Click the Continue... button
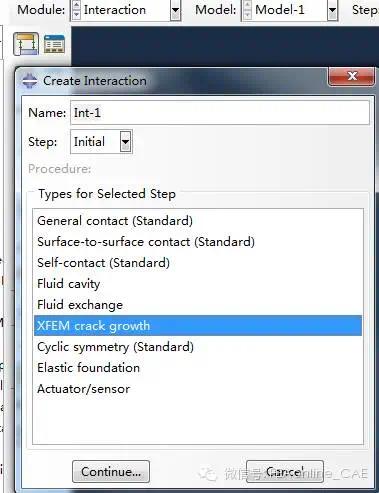This screenshot has height=493, width=379. click(111, 472)
